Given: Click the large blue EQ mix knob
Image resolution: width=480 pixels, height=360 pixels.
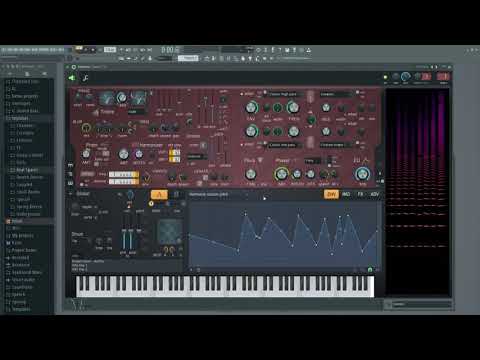Looking at the screenshot, I should (x=362, y=174).
